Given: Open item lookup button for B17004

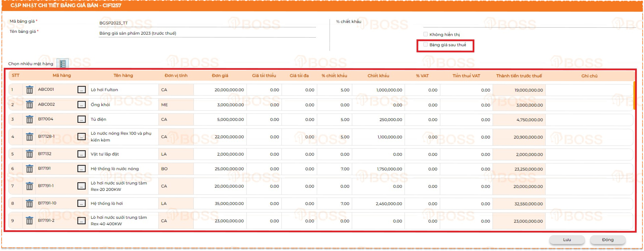Looking at the screenshot, I should [82, 119].
